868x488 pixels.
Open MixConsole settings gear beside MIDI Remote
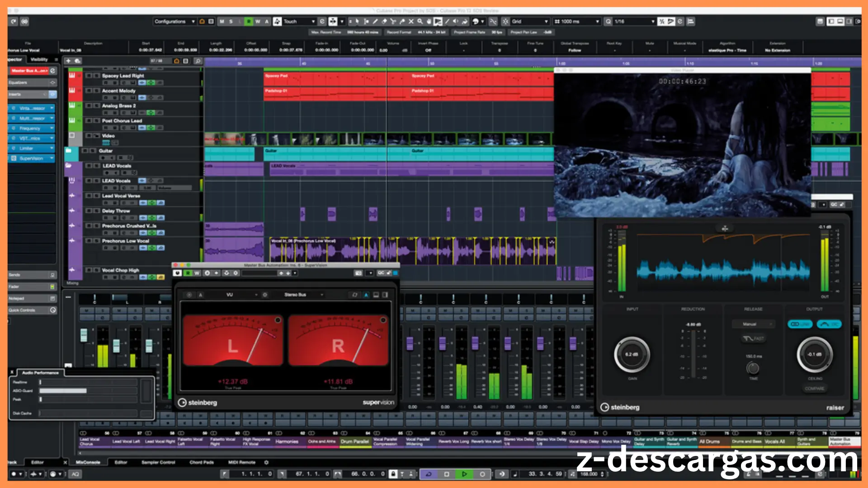point(266,462)
